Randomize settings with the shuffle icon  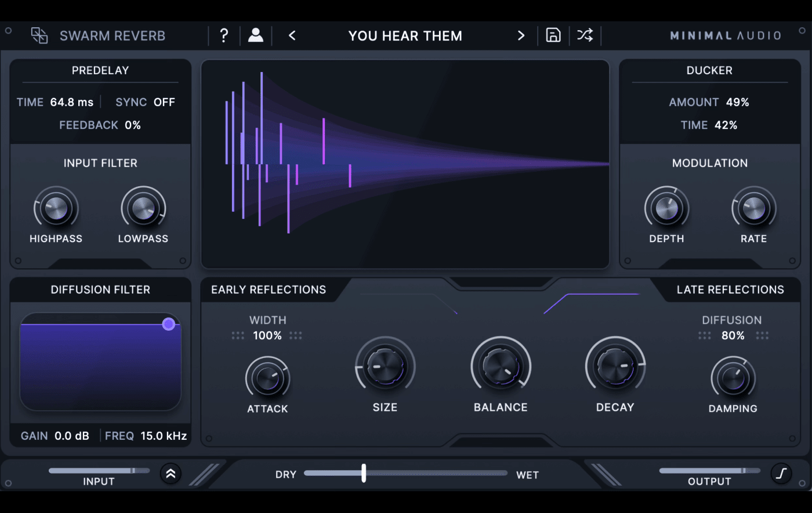pos(585,35)
